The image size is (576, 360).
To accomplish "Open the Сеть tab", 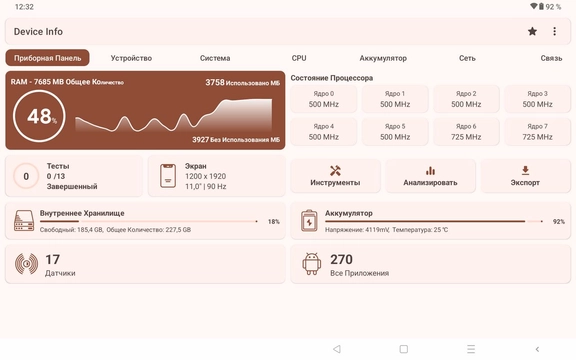I will pyautogui.click(x=467, y=58).
